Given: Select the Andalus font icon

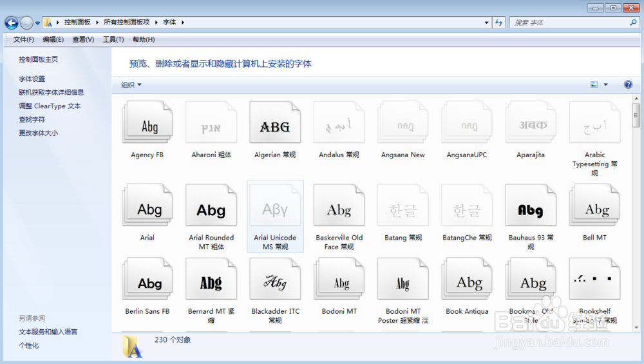Looking at the screenshot, I should click(x=339, y=122).
